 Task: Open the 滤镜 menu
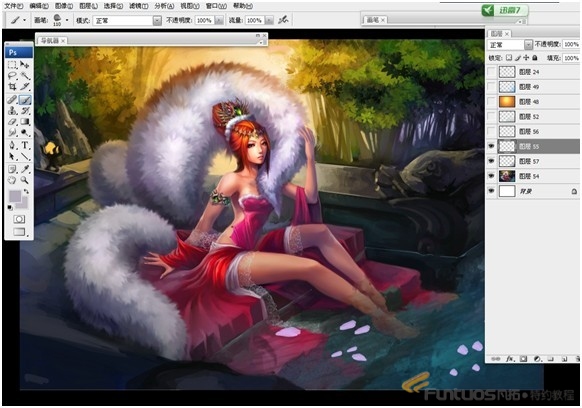pyautogui.click(x=138, y=6)
